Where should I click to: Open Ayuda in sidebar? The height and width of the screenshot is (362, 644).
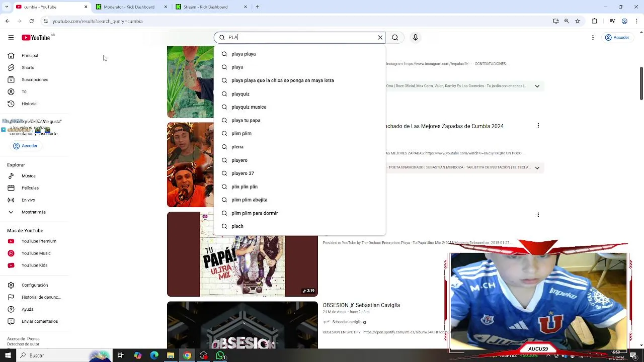pos(27,309)
